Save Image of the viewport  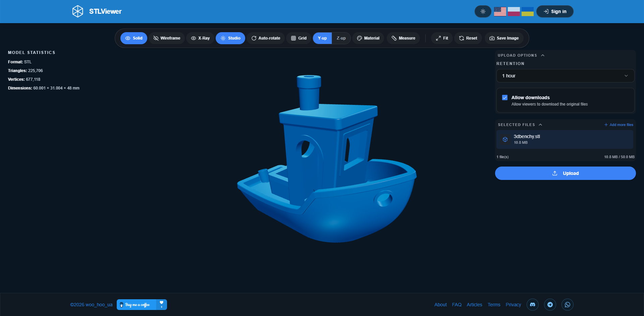click(x=504, y=38)
